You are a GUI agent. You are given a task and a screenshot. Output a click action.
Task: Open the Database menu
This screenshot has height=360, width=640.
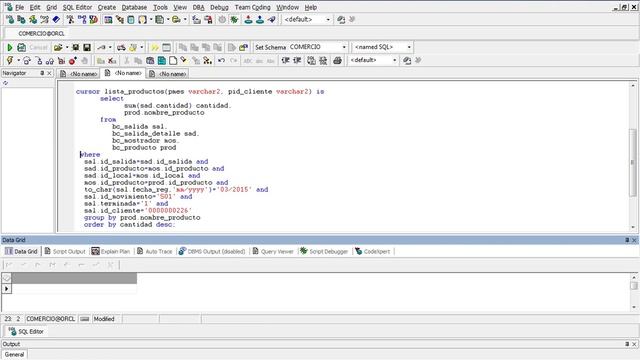click(x=134, y=7)
